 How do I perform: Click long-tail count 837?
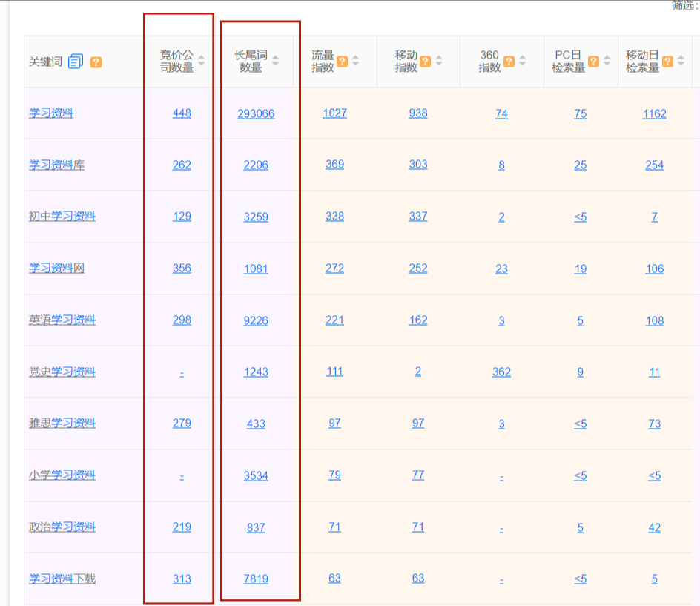pyautogui.click(x=256, y=527)
